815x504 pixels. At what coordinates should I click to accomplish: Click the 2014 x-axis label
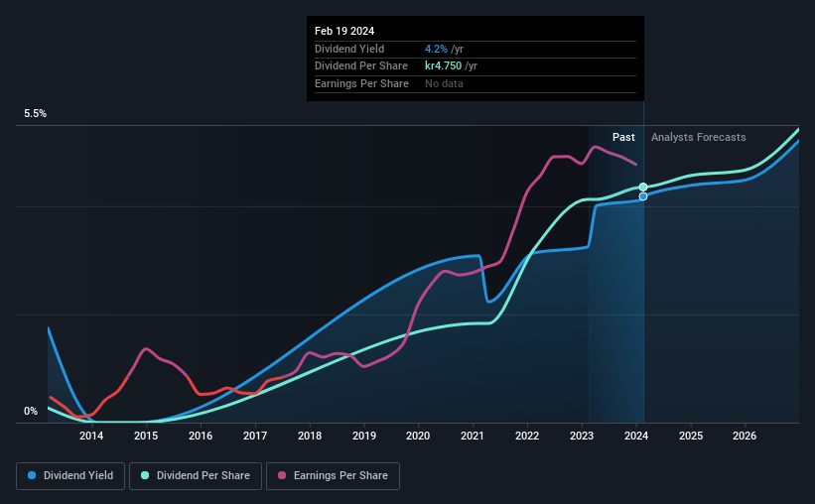coord(91,436)
